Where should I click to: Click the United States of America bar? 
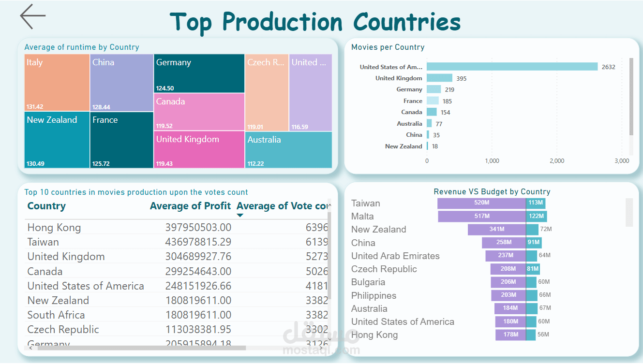[512, 67]
